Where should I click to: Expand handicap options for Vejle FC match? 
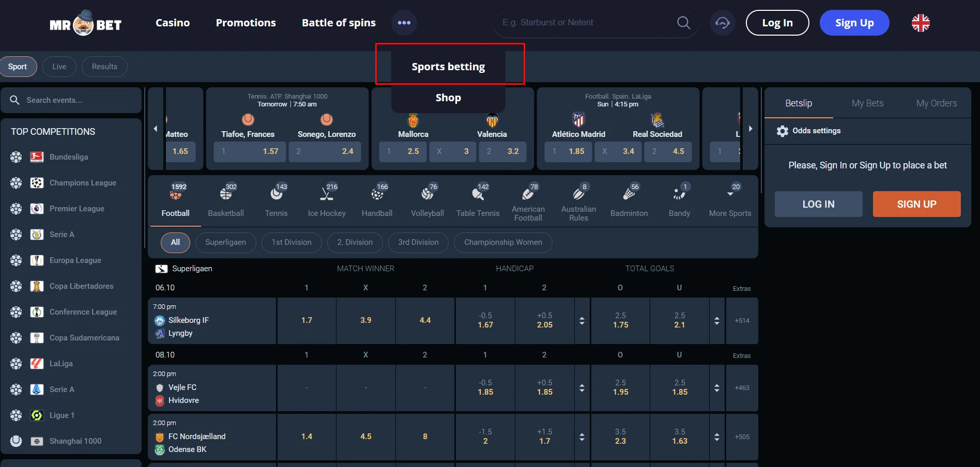[x=582, y=388]
